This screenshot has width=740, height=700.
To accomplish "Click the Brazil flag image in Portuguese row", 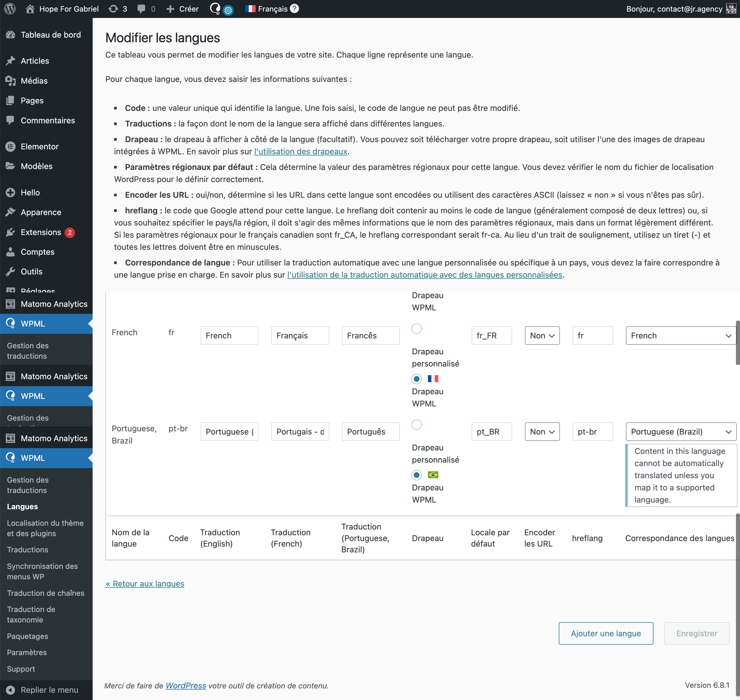I will click(x=433, y=474).
